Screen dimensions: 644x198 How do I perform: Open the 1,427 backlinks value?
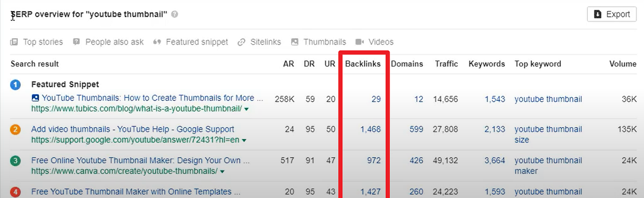coord(370,192)
